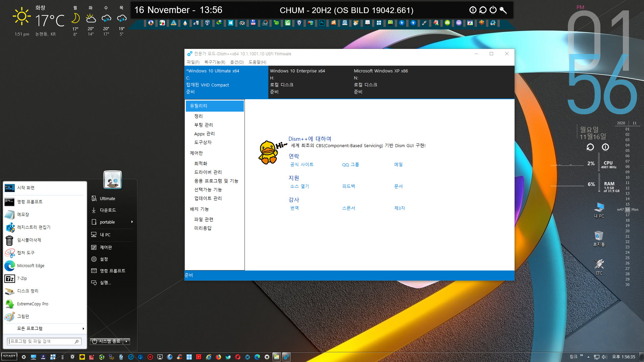The image size is (644, 362).
Task: Select 드라이버 관리 in sidebar
Action: pos(208,172)
